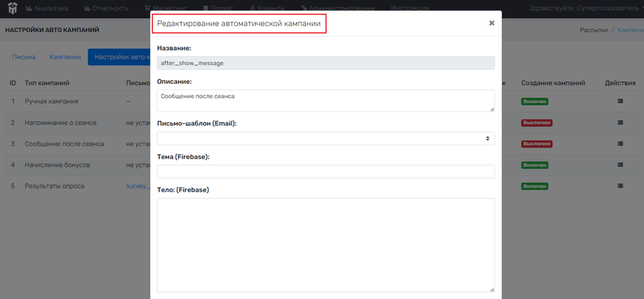Click the Рассылки breadcrumb link
Screen dimensions: 644x299
click(x=593, y=30)
